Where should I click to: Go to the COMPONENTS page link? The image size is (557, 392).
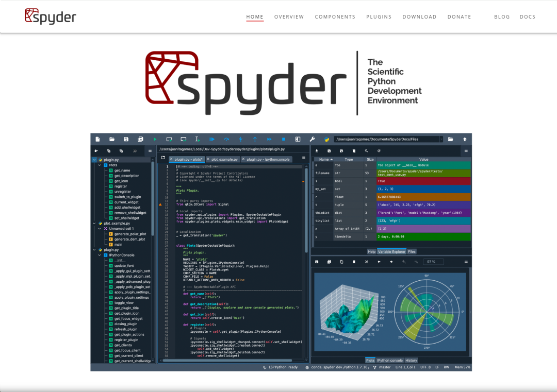[335, 16]
